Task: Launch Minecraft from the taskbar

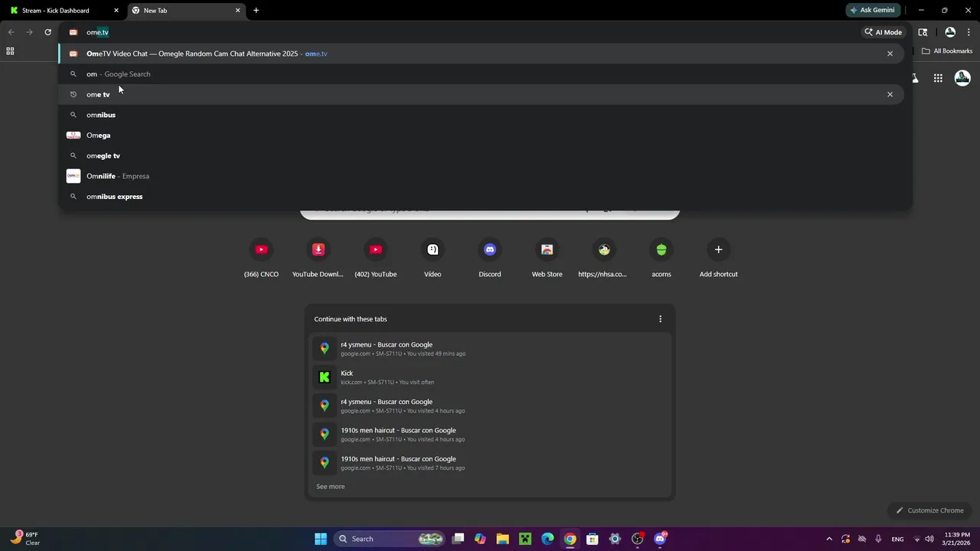Action: pos(525,539)
